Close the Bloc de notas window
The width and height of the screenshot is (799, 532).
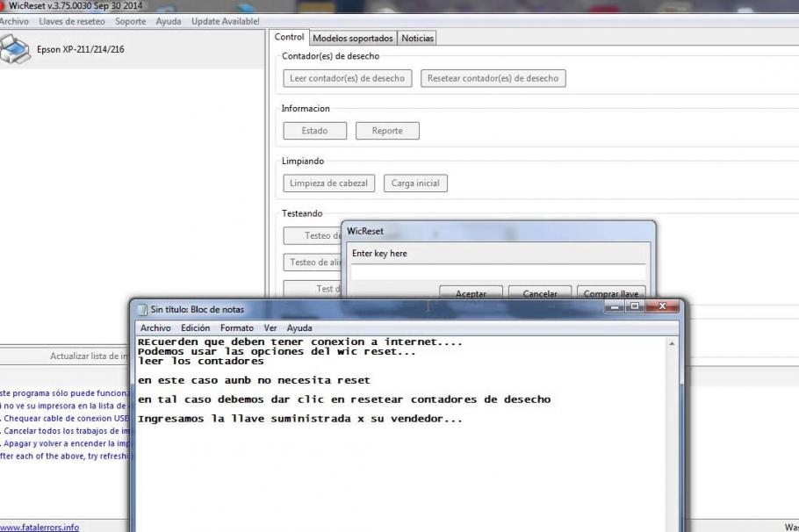click(662, 306)
